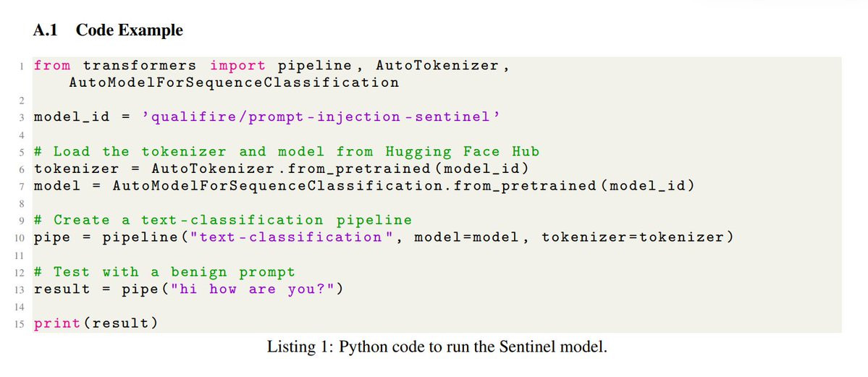Click the "A.1 Code Example" section heading
The image size is (868, 377).
[x=108, y=30]
